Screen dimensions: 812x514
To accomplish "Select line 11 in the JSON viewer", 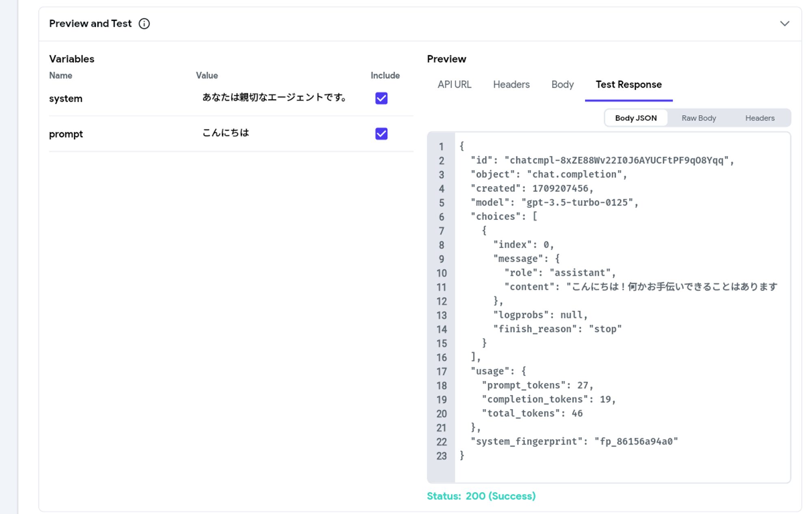I will coord(609,286).
